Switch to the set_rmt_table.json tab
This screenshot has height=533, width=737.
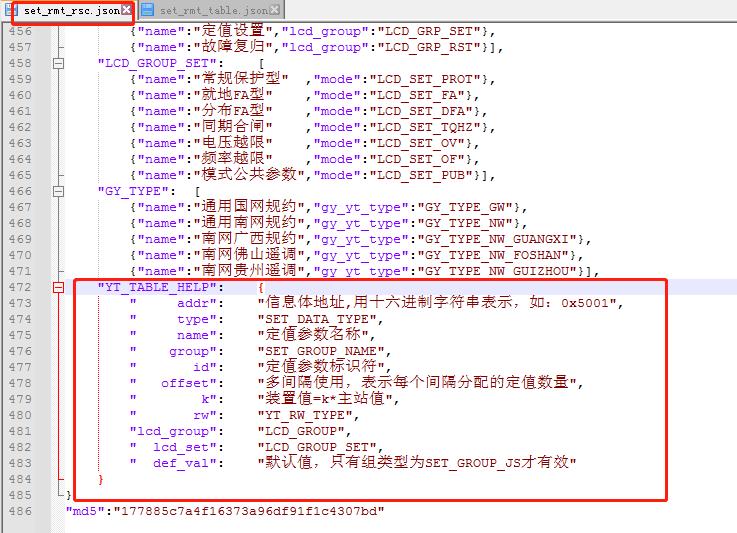[x=213, y=10]
